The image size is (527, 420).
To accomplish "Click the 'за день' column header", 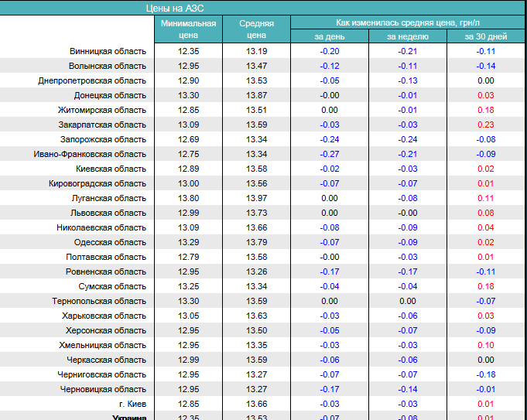I will (x=330, y=36).
